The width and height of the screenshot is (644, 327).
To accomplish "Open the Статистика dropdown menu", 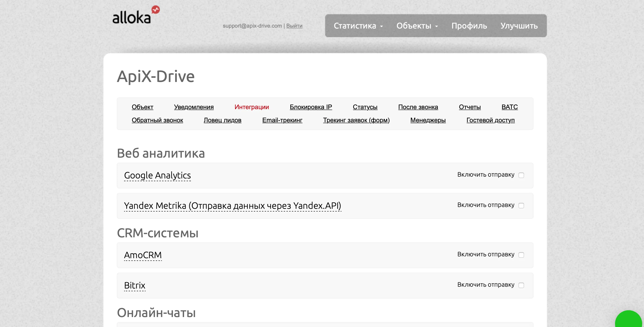I will tap(358, 26).
